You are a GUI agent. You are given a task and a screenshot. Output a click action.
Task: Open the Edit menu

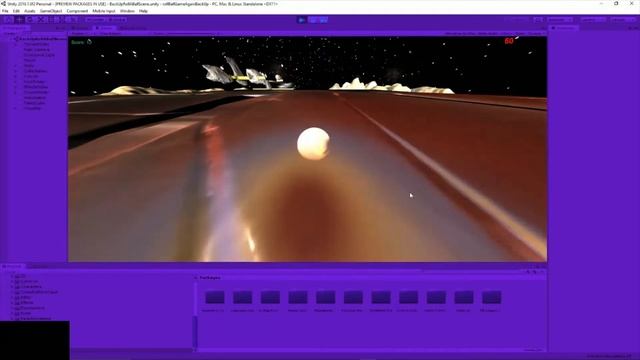16,11
